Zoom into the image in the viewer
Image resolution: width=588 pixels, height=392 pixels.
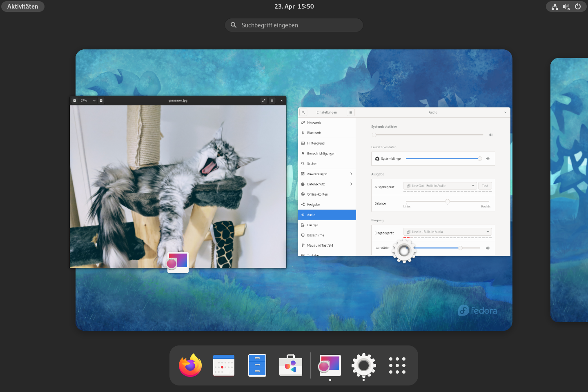point(101,100)
